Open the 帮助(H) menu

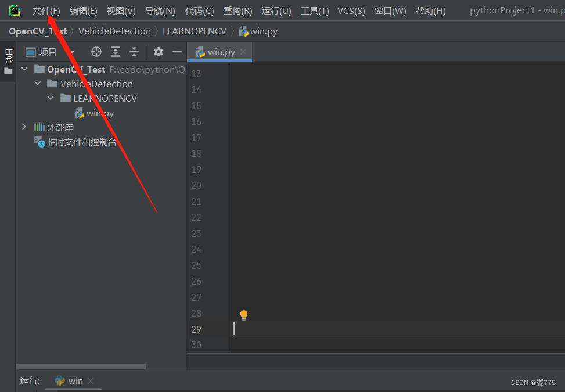tap(431, 11)
